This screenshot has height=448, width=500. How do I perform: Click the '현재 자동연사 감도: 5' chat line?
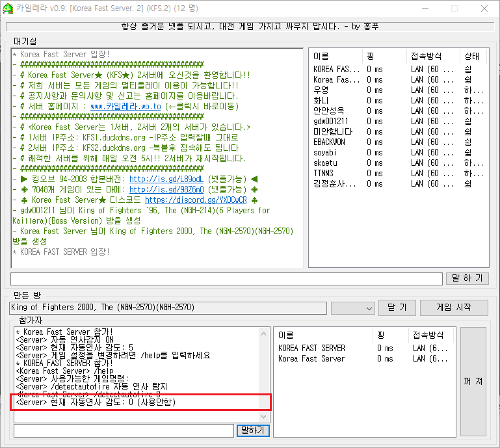pyautogui.click(x=74, y=348)
